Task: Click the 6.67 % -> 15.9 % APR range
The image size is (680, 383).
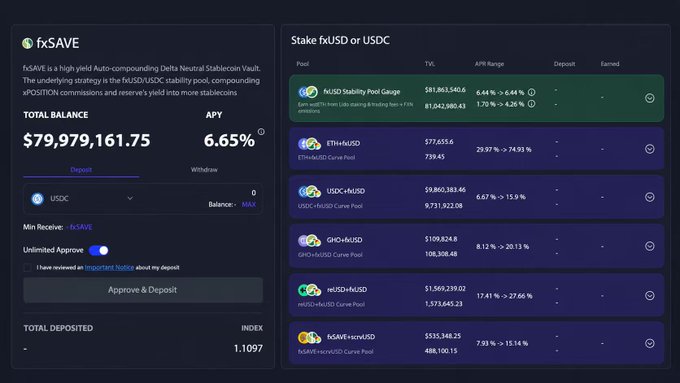Action: (x=500, y=197)
